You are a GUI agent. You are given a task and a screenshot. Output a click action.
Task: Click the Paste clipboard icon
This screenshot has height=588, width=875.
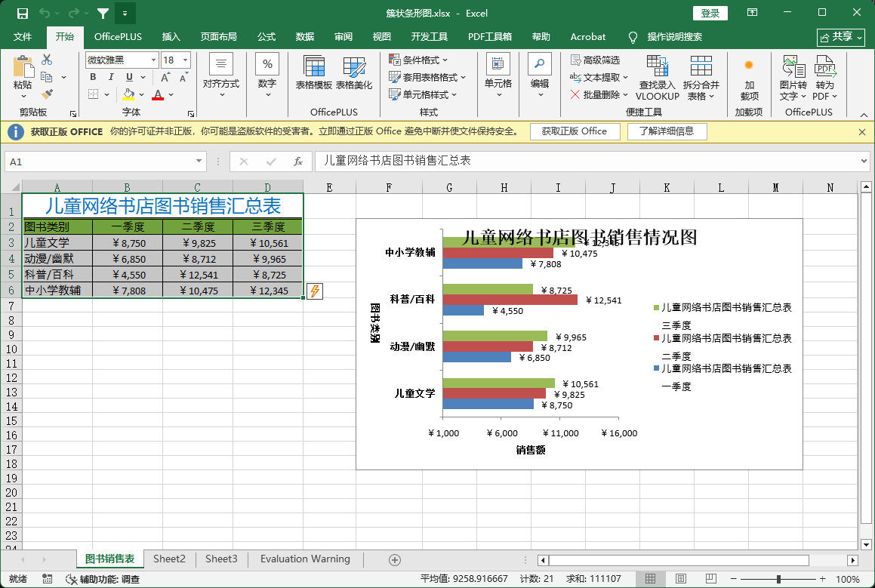pyautogui.click(x=23, y=66)
